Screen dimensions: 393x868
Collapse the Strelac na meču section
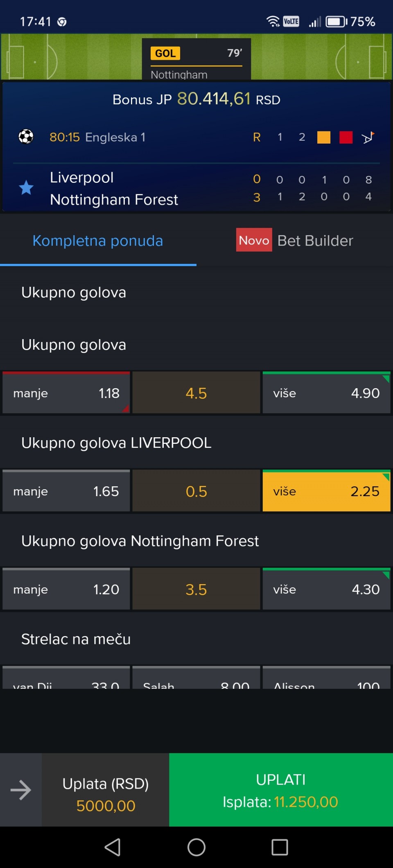(76, 639)
